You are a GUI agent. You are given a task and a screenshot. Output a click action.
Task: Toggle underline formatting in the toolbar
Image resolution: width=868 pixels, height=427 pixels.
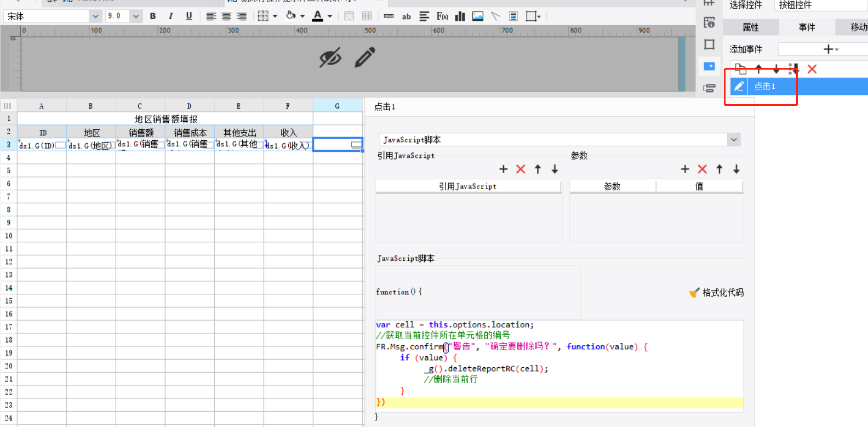(x=189, y=16)
